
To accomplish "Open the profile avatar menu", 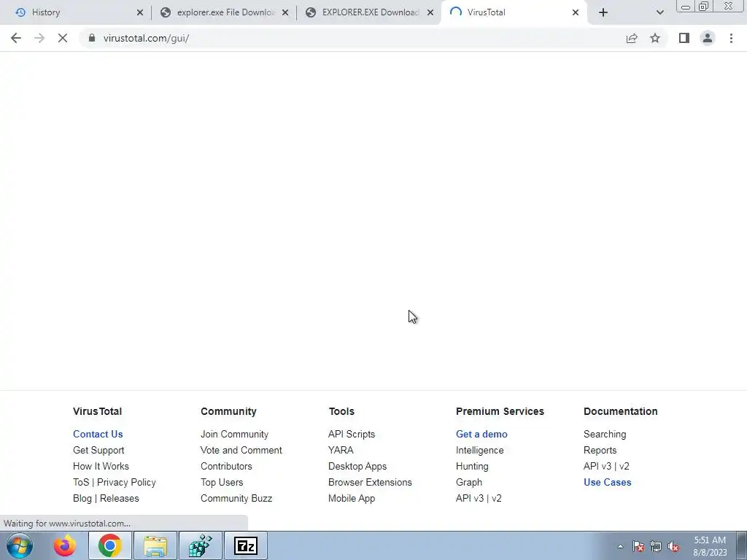I will pyautogui.click(x=708, y=38).
